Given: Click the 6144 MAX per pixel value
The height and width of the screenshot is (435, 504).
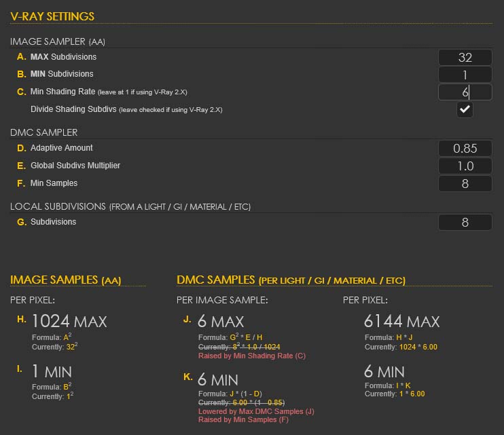Looking at the screenshot, I should pyautogui.click(x=401, y=321).
